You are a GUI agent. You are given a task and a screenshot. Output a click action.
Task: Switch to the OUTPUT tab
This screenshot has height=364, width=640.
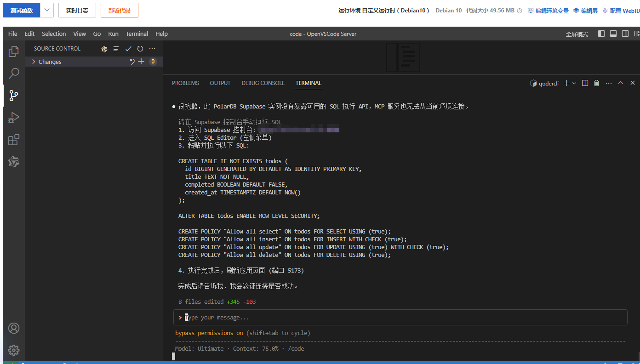tap(220, 83)
